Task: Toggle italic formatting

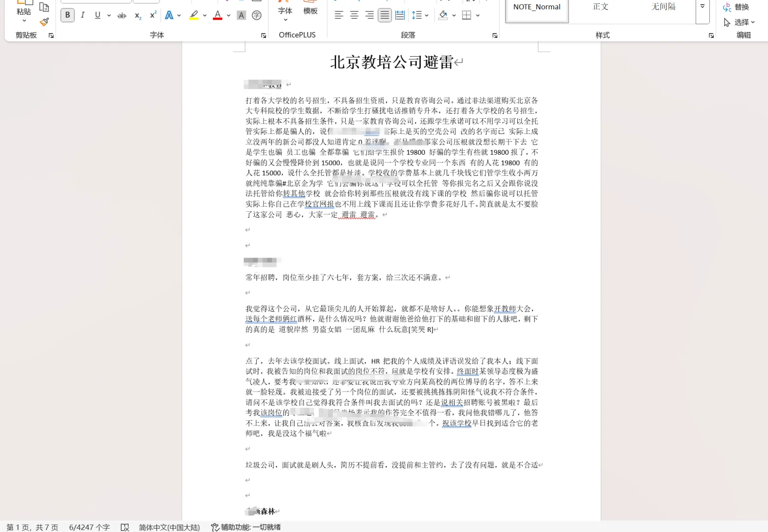Action: tap(83, 15)
